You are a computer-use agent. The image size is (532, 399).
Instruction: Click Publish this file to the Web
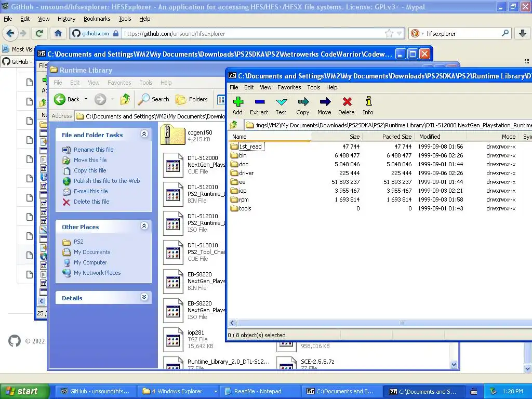(x=107, y=181)
